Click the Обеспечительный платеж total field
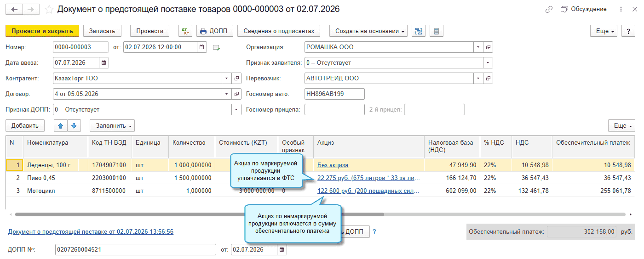Screen dimensions: 644x259 (x=581, y=232)
